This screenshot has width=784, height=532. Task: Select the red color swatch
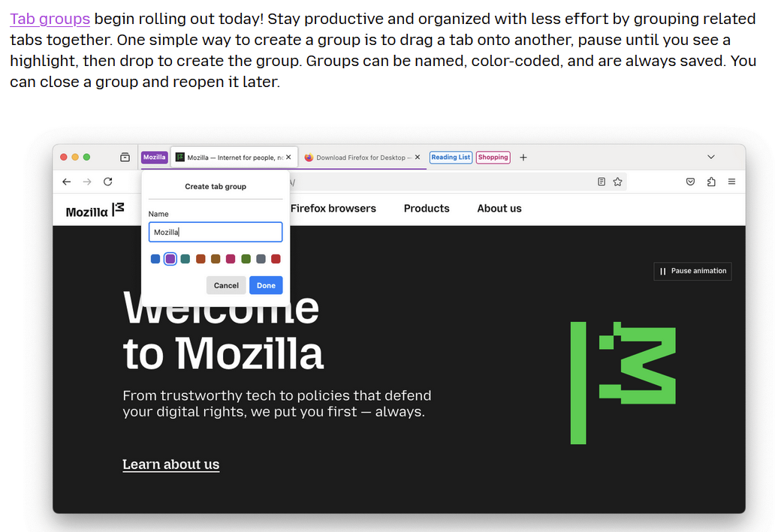tap(276, 259)
